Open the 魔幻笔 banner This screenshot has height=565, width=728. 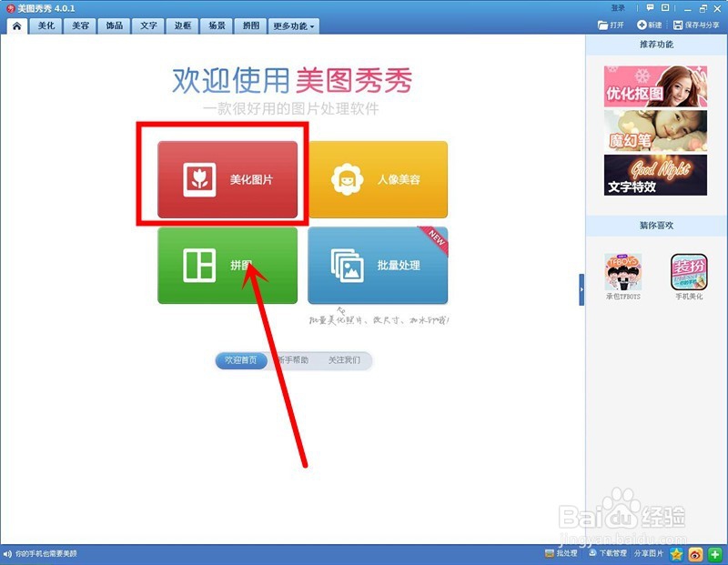(655, 131)
